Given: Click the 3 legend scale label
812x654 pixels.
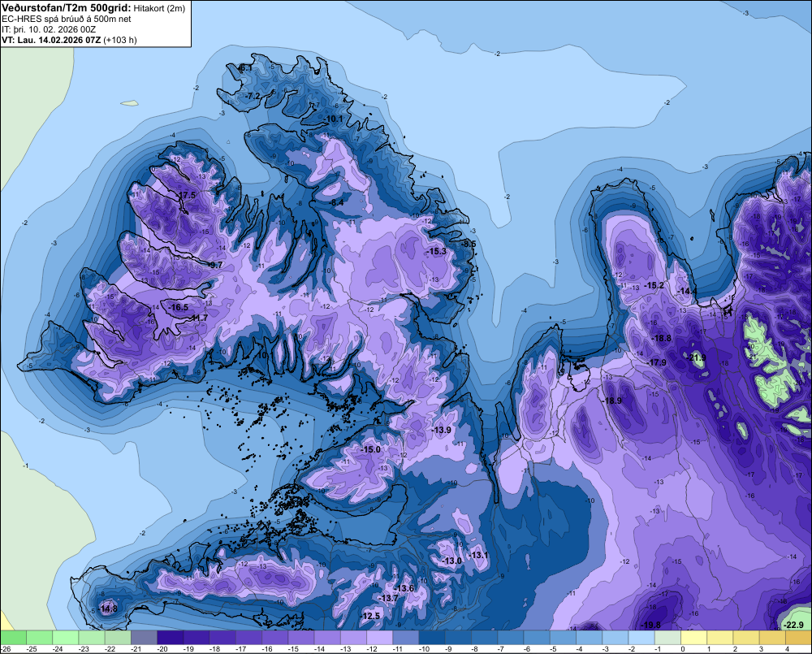Looking at the screenshot, I should coord(762,649).
